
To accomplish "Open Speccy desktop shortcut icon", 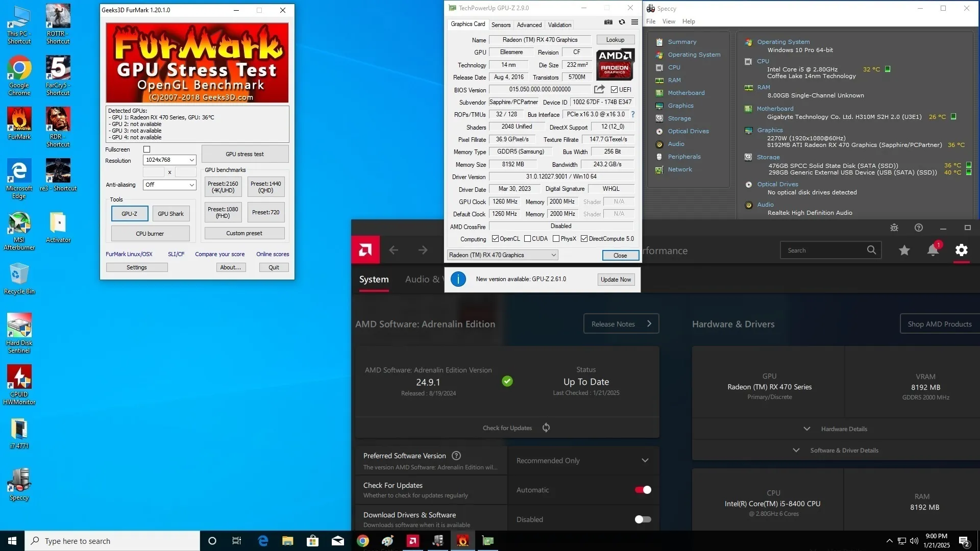I will [19, 484].
